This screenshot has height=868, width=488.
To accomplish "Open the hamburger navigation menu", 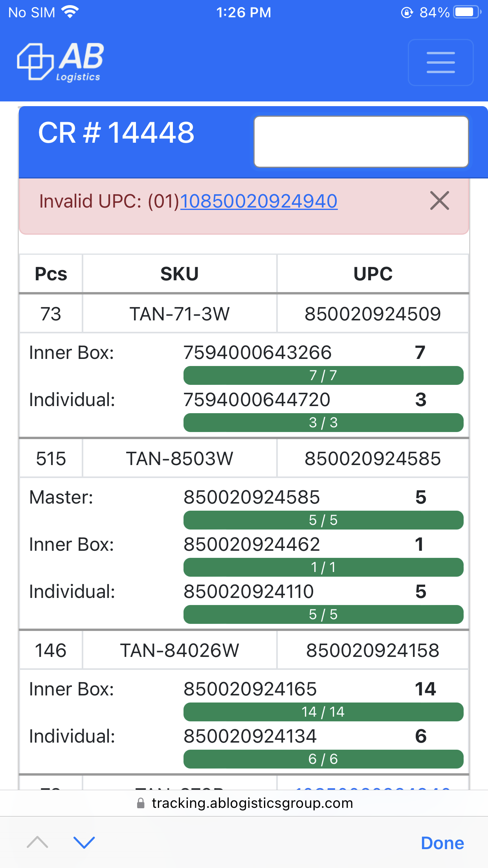I will (x=440, y=63).
